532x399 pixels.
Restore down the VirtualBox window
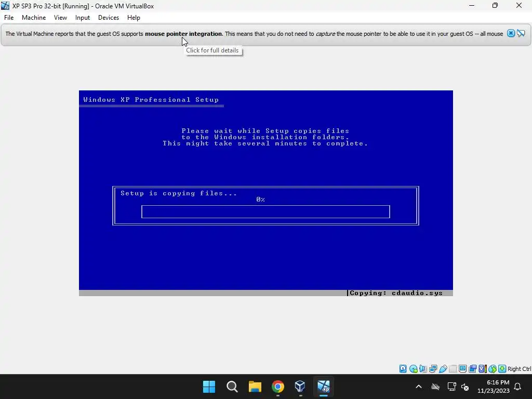point(495,6)
